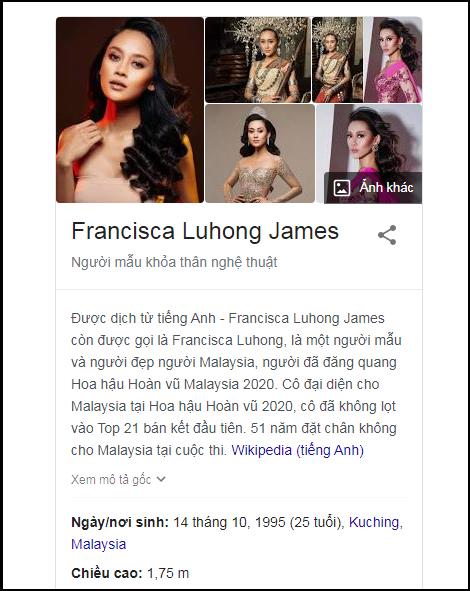
Task: Click the share icon beside the name
Action: [387, 235]
